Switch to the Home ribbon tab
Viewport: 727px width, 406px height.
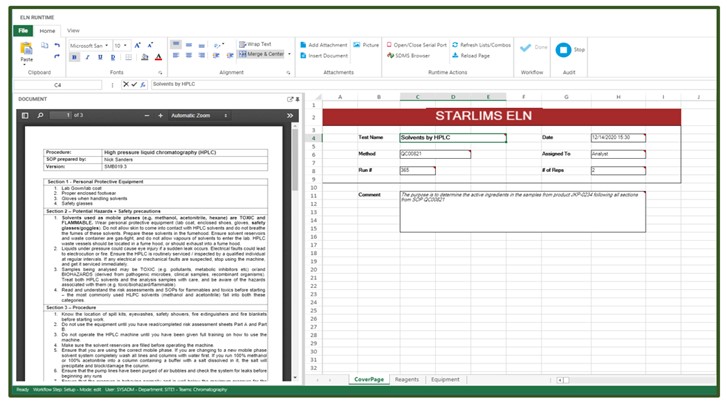click(x=47, y=31)
